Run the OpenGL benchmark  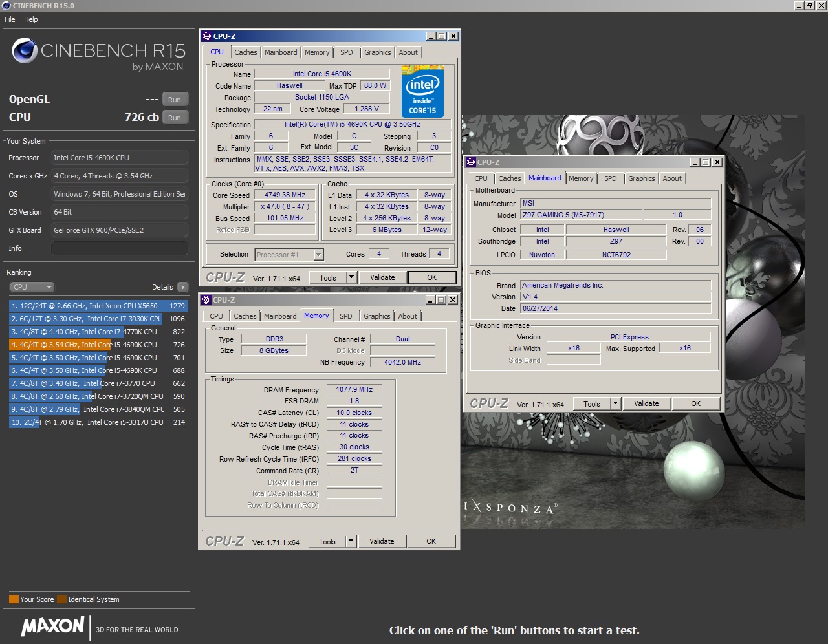pyautogui.click(x=175, y=100)
